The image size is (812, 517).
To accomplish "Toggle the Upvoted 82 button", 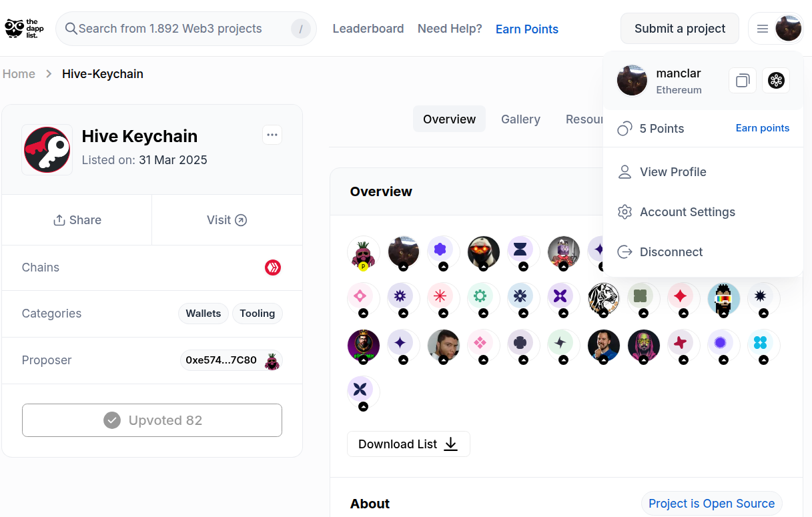I will pos(152,420).
